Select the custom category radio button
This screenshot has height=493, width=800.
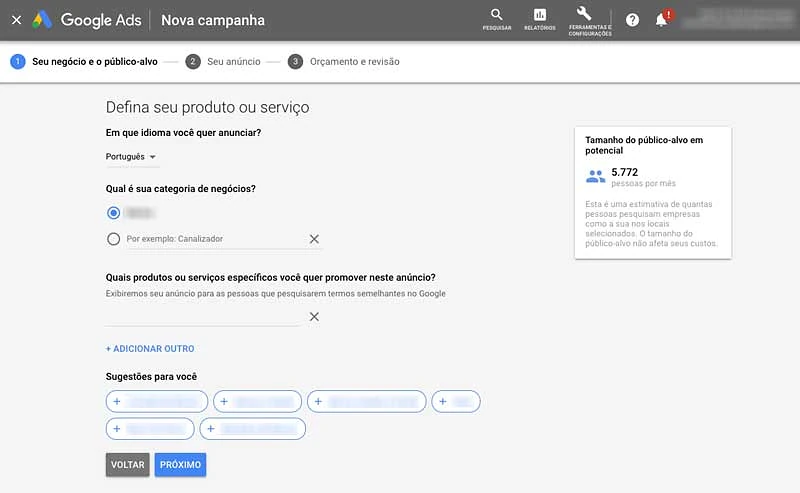113,239
